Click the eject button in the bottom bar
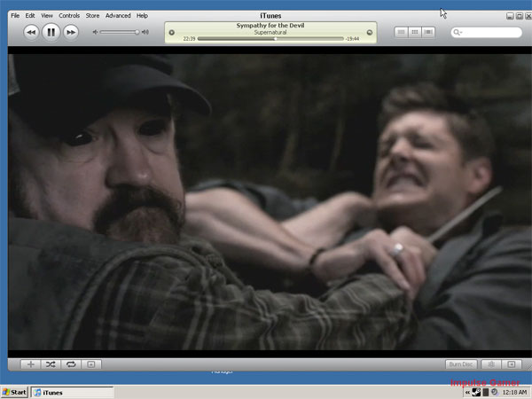 point(512,364)
